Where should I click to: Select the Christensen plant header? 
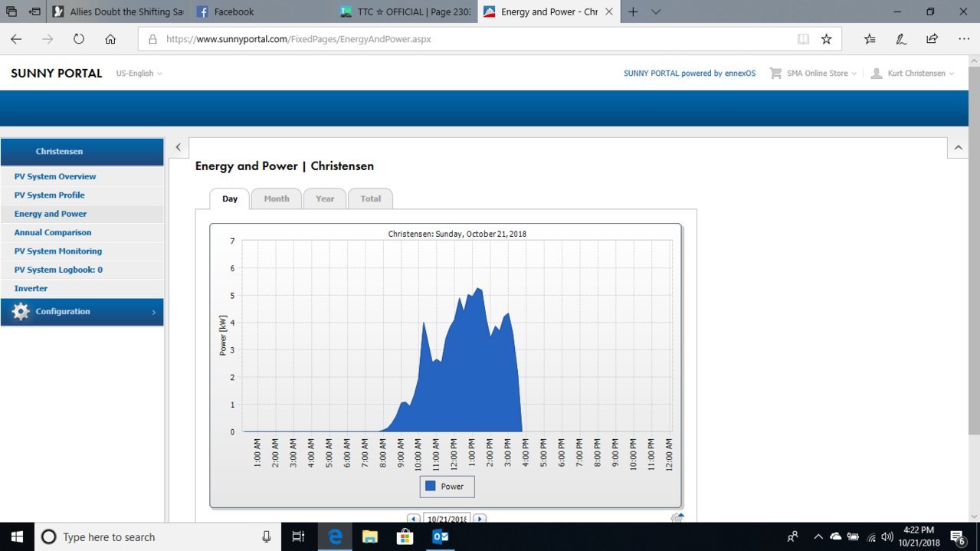(x=82, y=152)
